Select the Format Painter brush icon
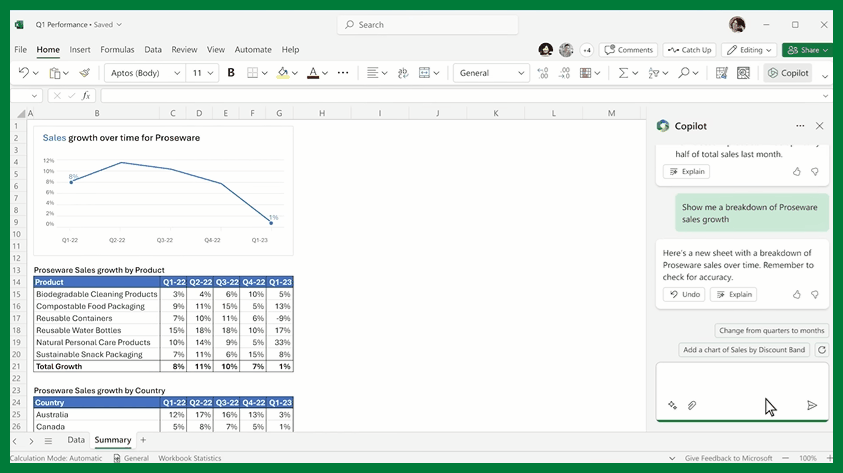The height and width of the screenshot is (473, 843). click(x=84, y=73)
